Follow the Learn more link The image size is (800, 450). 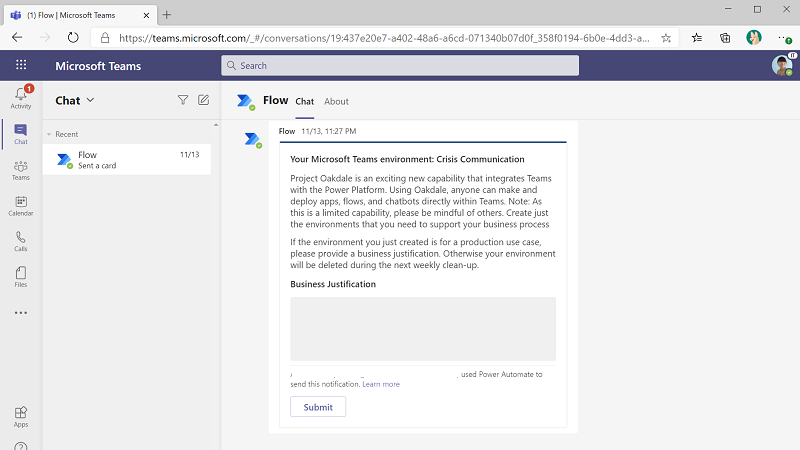(381, 384)
